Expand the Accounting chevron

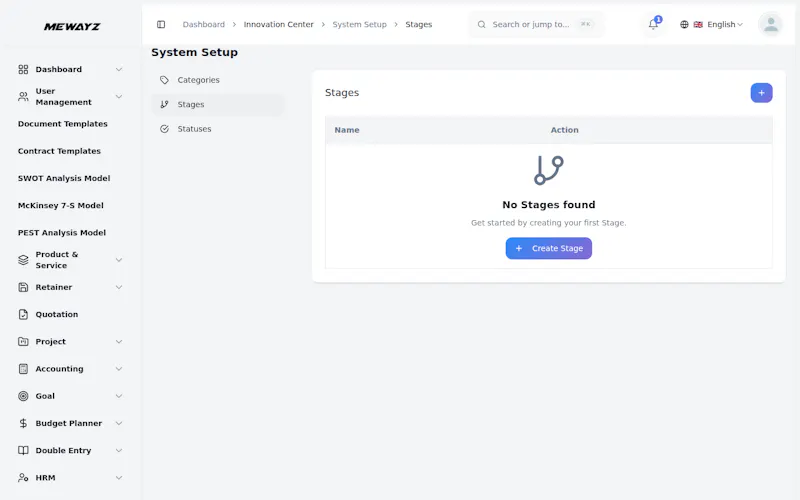119,369
